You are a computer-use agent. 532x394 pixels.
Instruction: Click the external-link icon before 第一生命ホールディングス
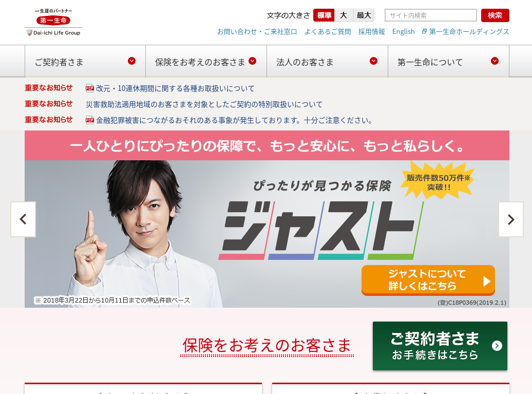(x=424, y=31)
